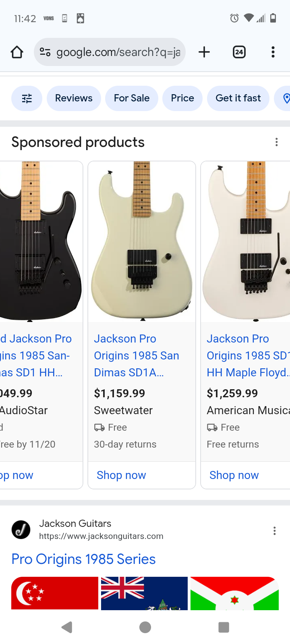Tap the address bar URL field
Image resolution: width=290 pixels, height=644 pixels.
point(118,52)
